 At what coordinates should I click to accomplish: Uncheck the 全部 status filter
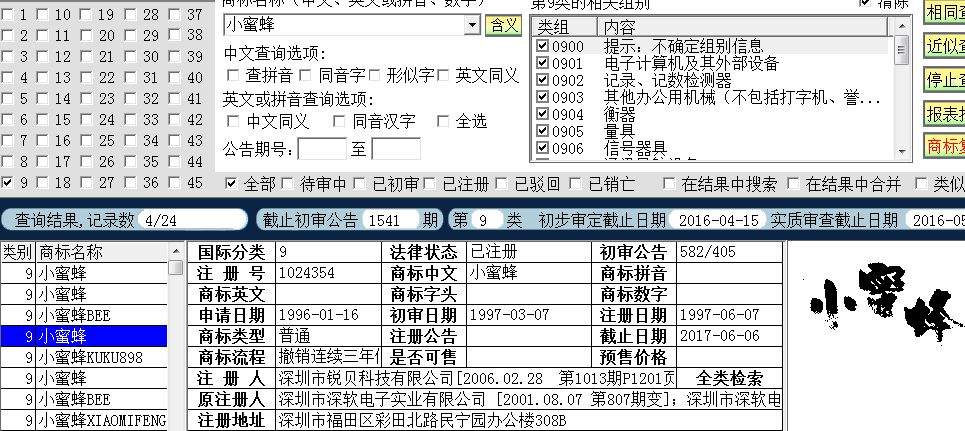click(231, 183)
